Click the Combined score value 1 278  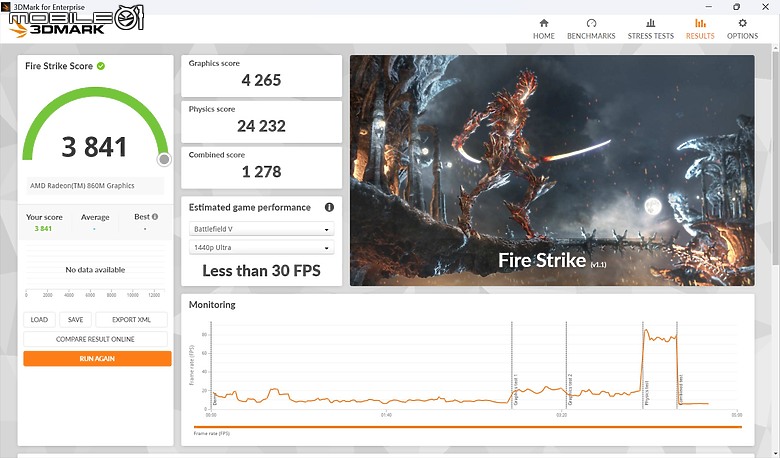(261, 172)
